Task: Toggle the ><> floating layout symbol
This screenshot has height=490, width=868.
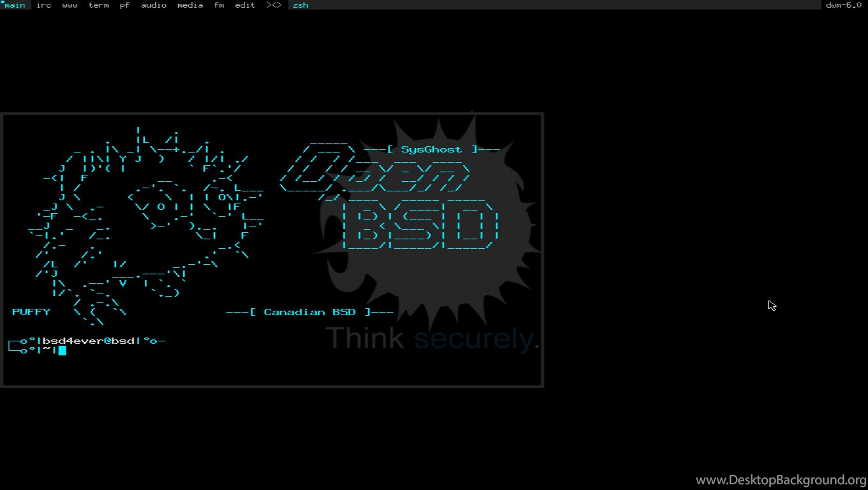Action: click(x=273, y=5)
